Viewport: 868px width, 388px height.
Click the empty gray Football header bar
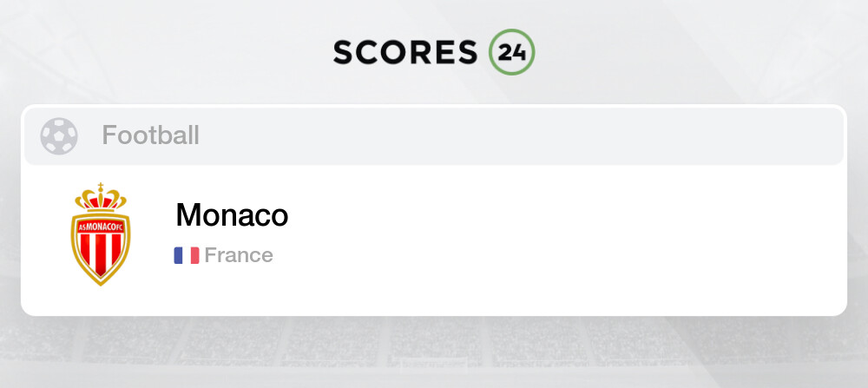click(x=521, y=135)
